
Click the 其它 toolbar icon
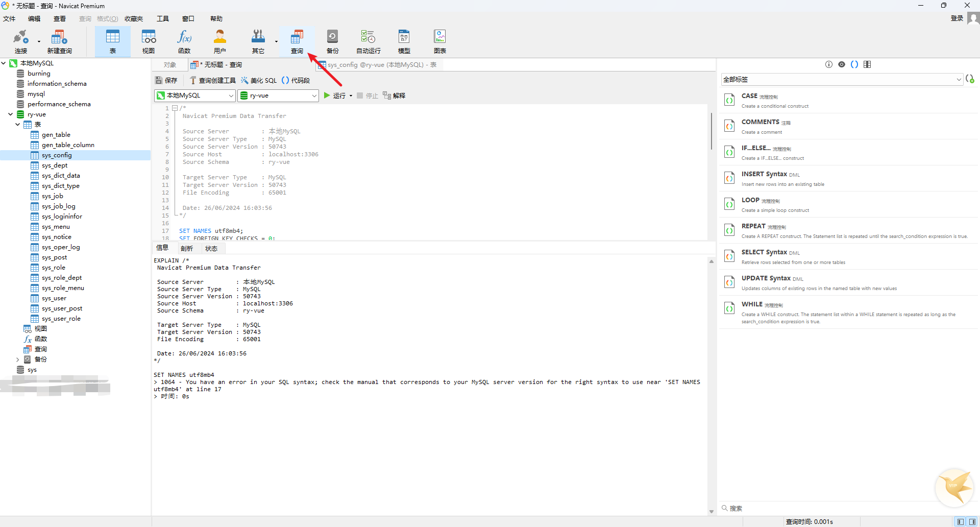point(258,42)
